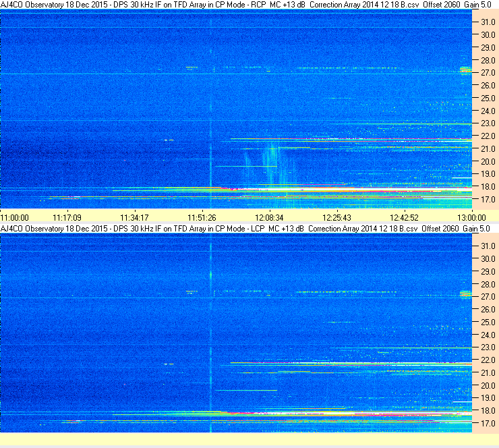Select the 27.0 frequency label in RCP plot
The height and width of the screenshot is (448, 499).
(488, 73)
